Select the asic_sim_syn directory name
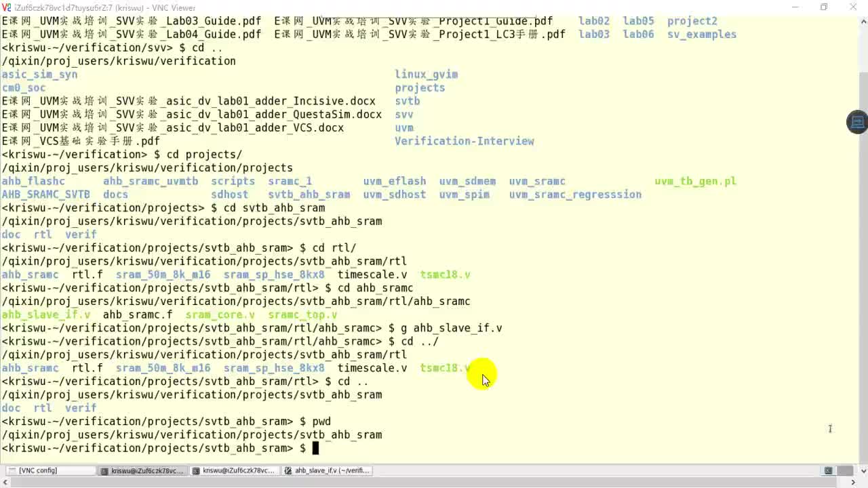 tap(39, 75)
